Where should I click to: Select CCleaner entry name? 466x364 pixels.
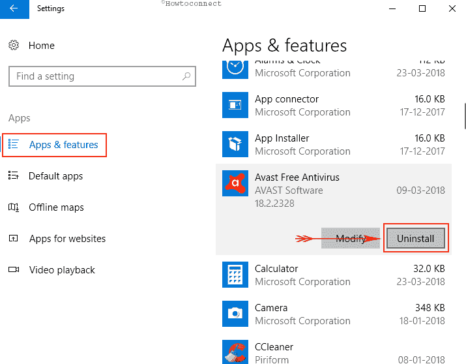(274, 347)
